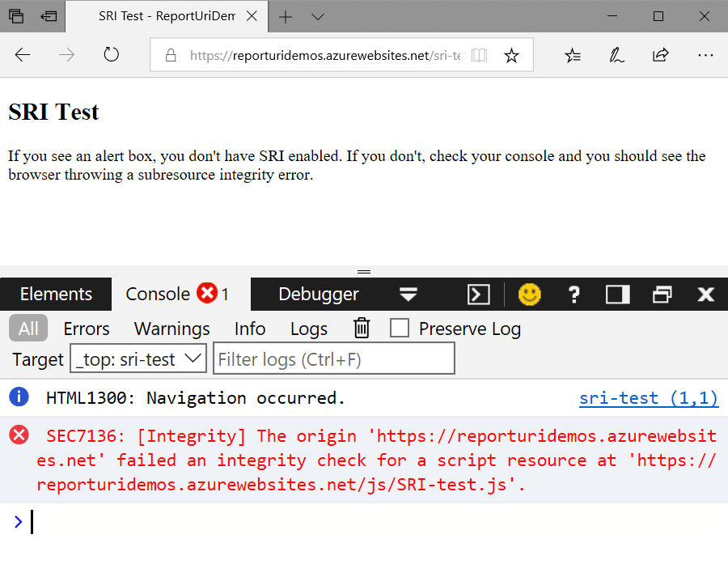The height and width of the screenshot is (581, 728).
Task: Click the DevTools resize handle grip
Action: click(x=364, y=272)
